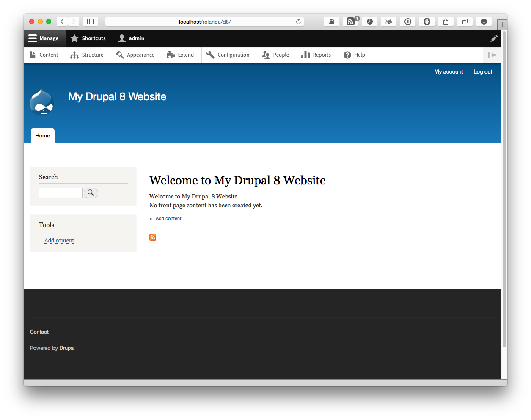
Task: Click the pencil edit mode icon
Action: tap(494, 38)
